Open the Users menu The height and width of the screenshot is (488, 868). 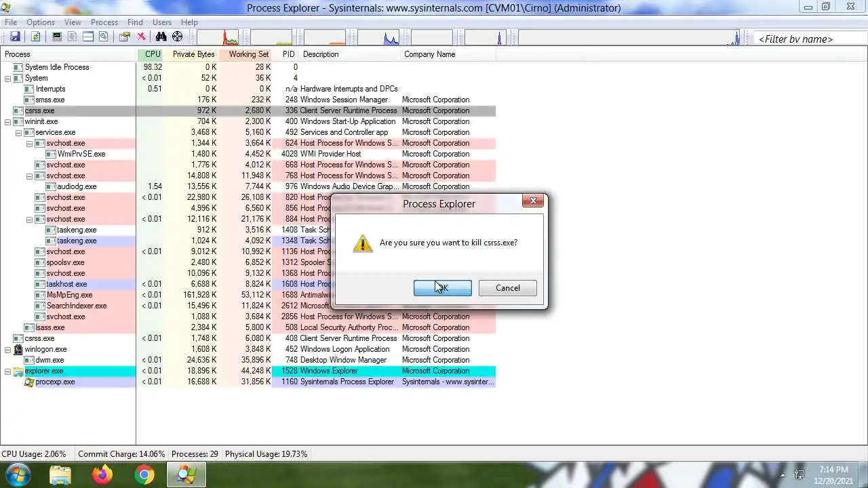coord(161,22)
